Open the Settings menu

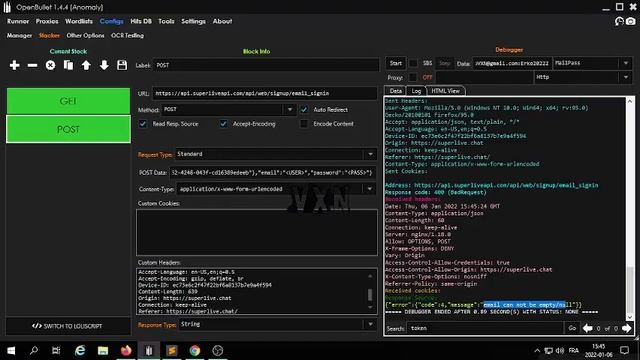pos(193,21)
